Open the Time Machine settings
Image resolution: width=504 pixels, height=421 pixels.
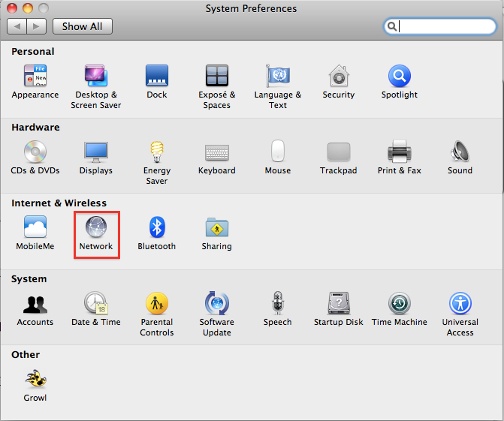click(x=399, y=303)
